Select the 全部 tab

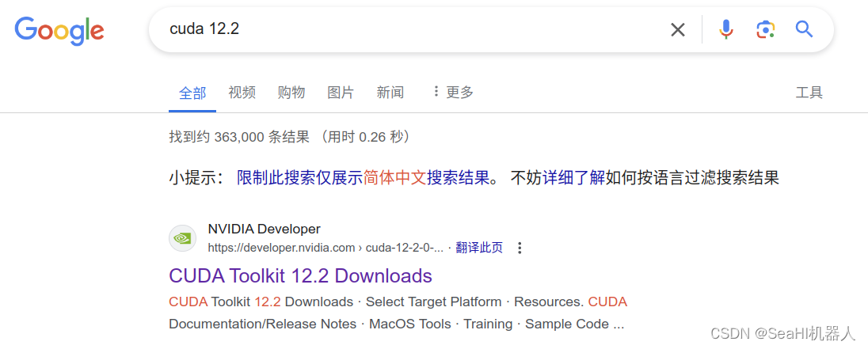point(192,93)
